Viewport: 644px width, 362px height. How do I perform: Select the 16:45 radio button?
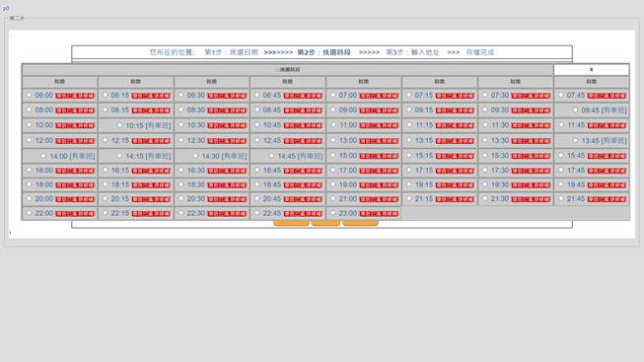coord(257,170)
